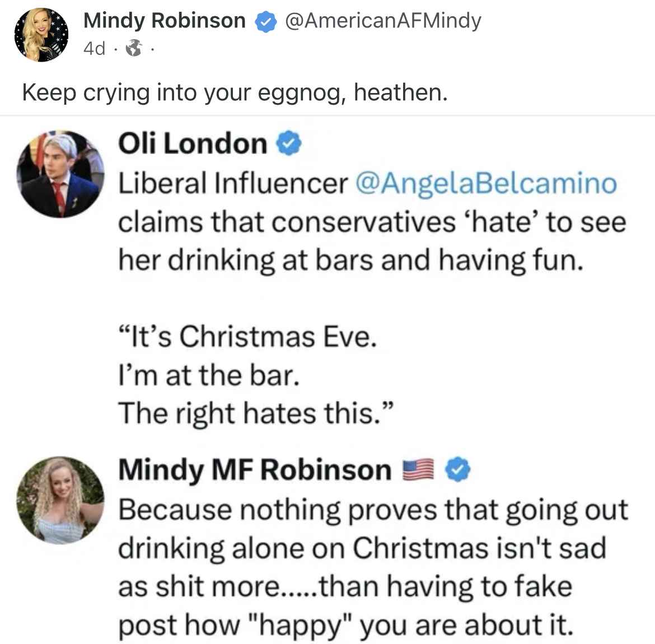Open Mindy MF Robinson's avatar photo
Screen dimensions: 655x644
[60, 500]
